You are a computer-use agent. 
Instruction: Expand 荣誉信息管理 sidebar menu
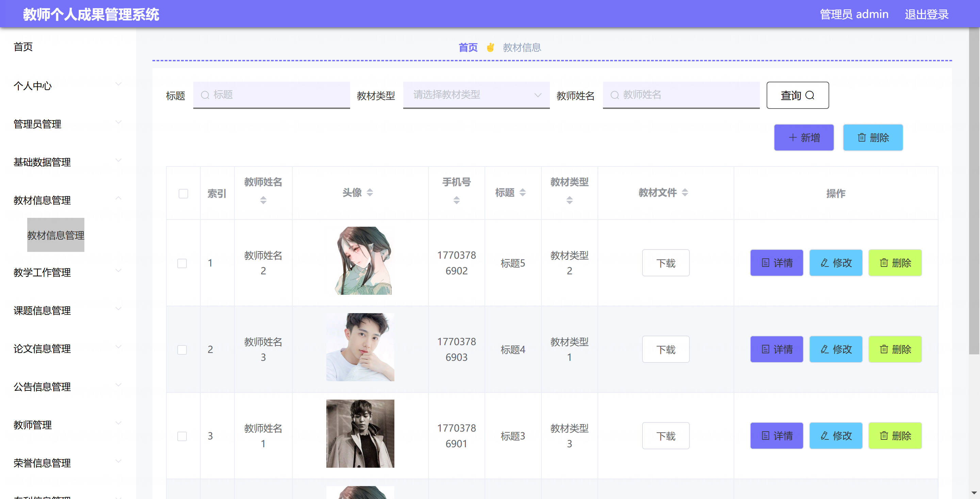point(68,463)
